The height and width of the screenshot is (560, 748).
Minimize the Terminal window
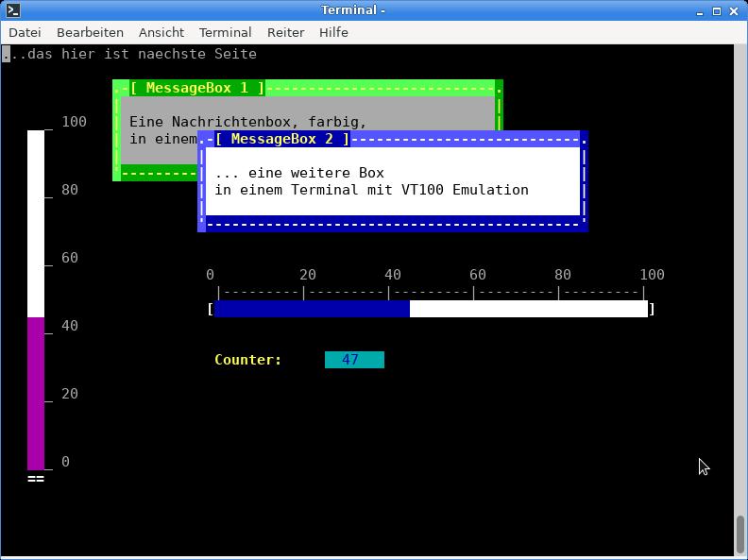pos(700,10)
